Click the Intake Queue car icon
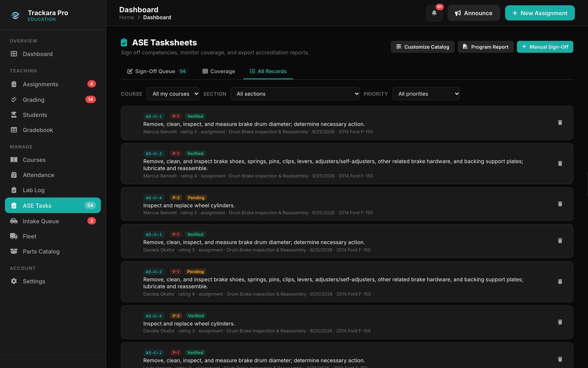 point(14,221)
